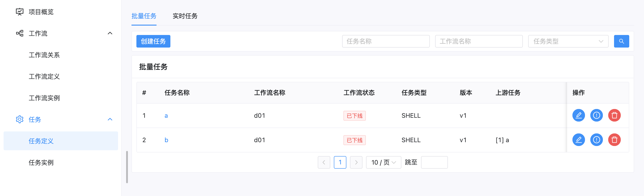Image resolution: width=644 pixels, height=196 pixels.
Task: Collapse the 任务 sidebar section
Action: coord(110,119)
